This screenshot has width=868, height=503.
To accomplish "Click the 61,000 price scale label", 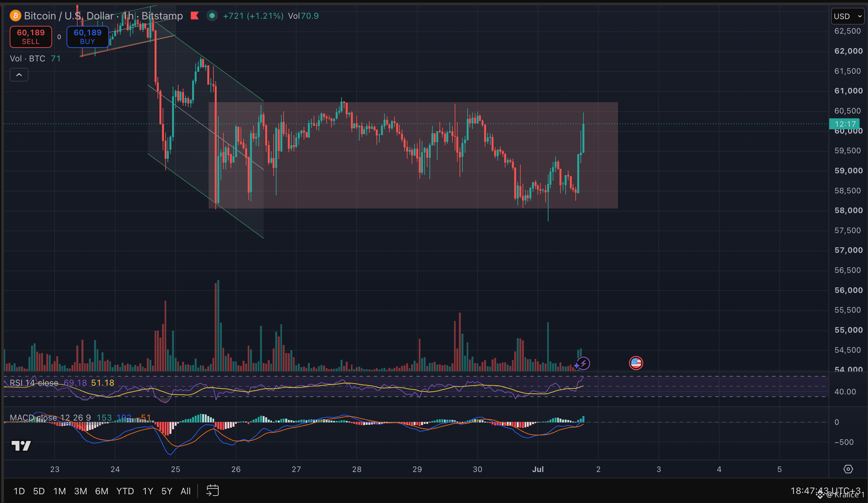I will (x=848, y=91).
